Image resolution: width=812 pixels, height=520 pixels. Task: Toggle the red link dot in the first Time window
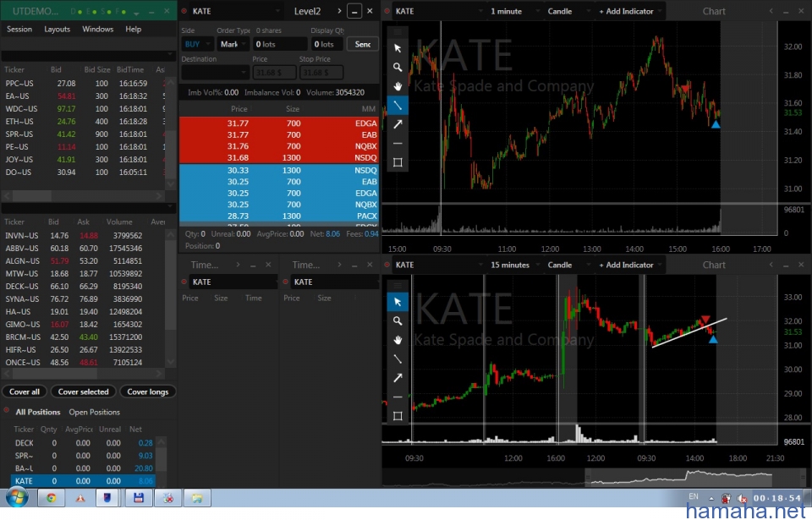click(184, 282)
